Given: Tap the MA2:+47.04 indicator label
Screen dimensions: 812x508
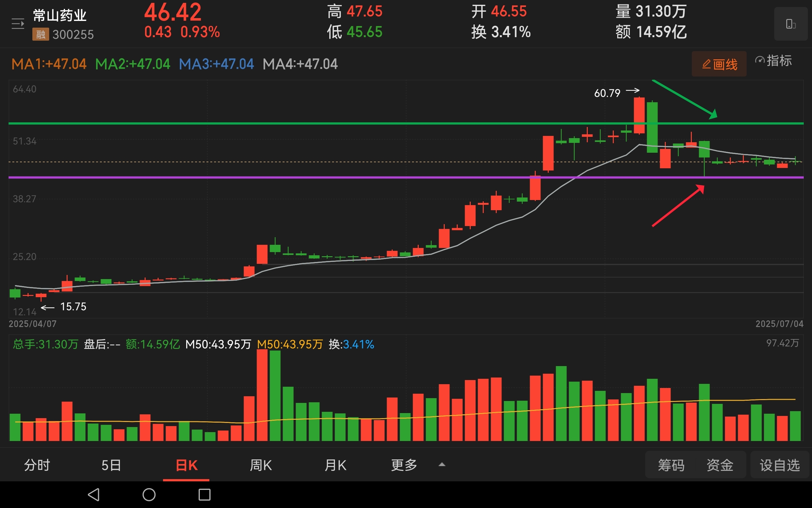Looking at the screenshot, I should click(133, 64).
